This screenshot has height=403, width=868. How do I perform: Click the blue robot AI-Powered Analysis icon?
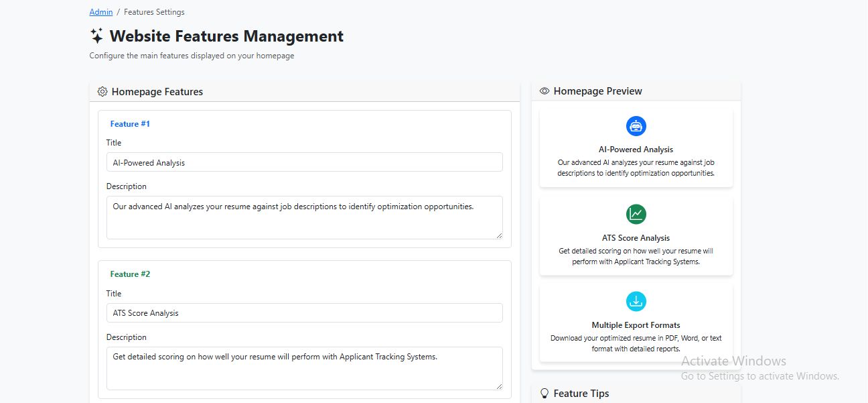click(636, 126)
